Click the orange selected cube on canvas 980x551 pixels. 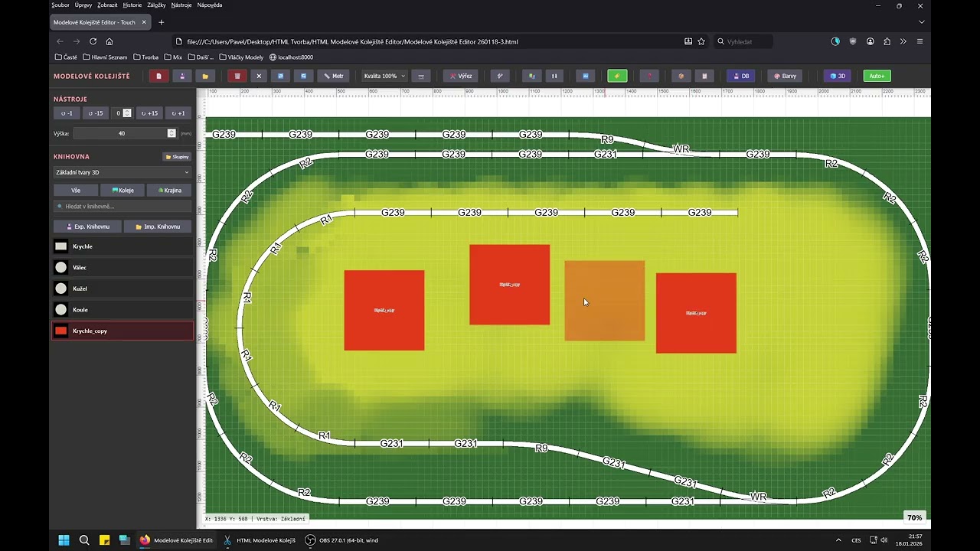tap(605, 301)
